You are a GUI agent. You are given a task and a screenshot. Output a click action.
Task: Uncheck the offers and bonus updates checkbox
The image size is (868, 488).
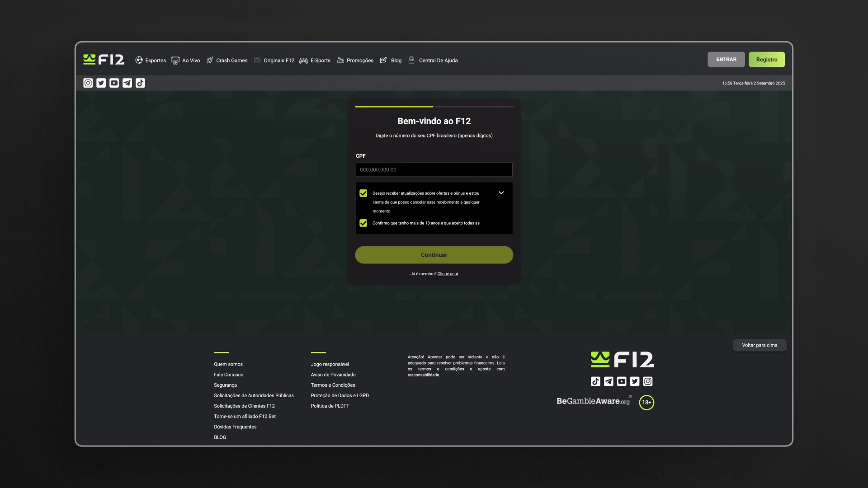[363, 193]
